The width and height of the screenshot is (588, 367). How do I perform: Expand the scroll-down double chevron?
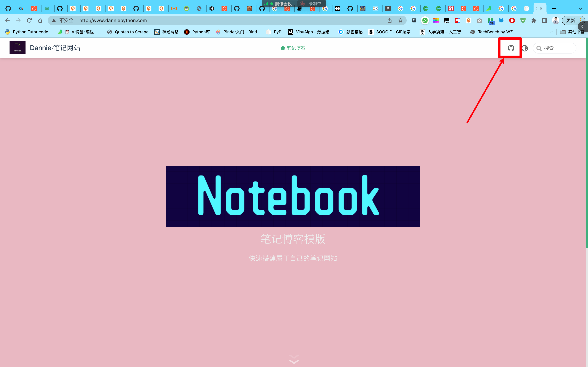(294, 359)
